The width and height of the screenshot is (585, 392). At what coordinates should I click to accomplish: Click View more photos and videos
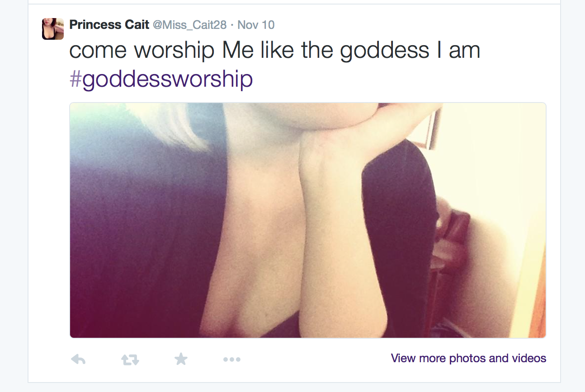pyautogui.click(x=468, y=359)
